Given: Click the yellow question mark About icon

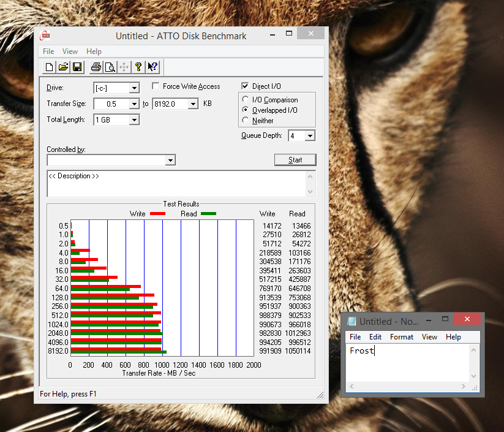Looking at the screenshot, I should [138, 67].
